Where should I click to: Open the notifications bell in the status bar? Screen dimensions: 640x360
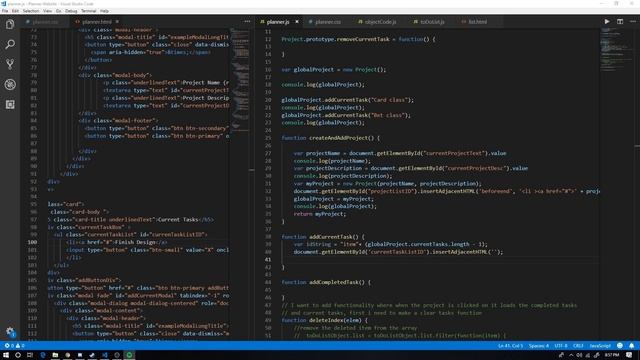point(631,346)
